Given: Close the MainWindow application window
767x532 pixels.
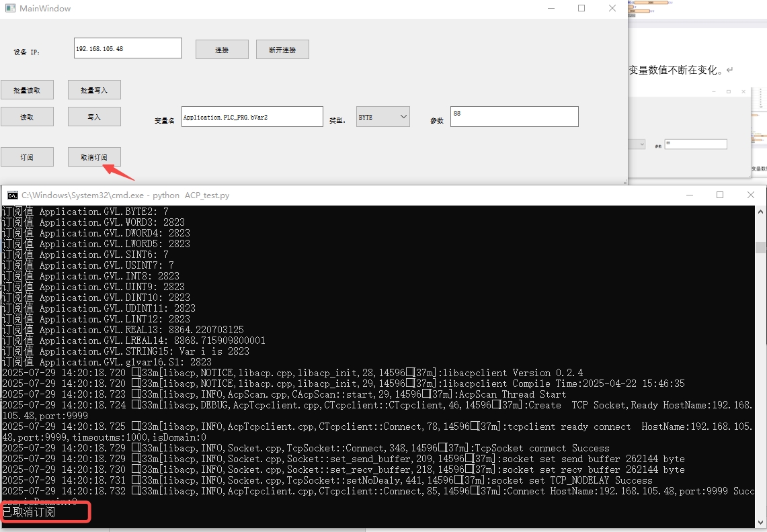Looking at the screenshot, I should tap(612, 9).
